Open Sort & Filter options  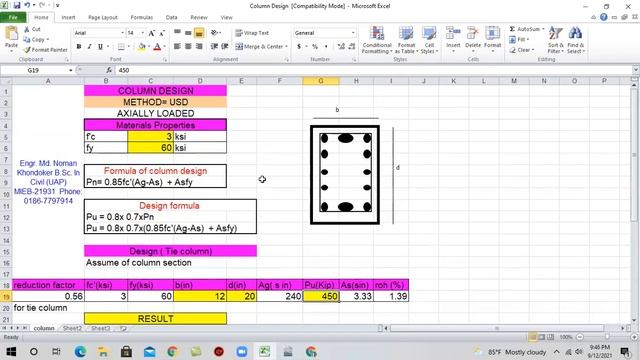555,40
